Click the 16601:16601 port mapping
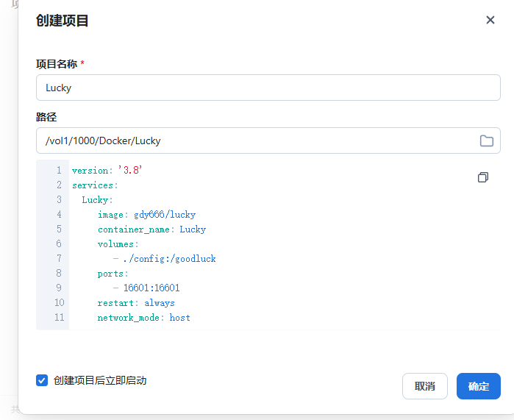Image resolution: width=514 pixels, height=420 pixels. [x=151, y=288]
